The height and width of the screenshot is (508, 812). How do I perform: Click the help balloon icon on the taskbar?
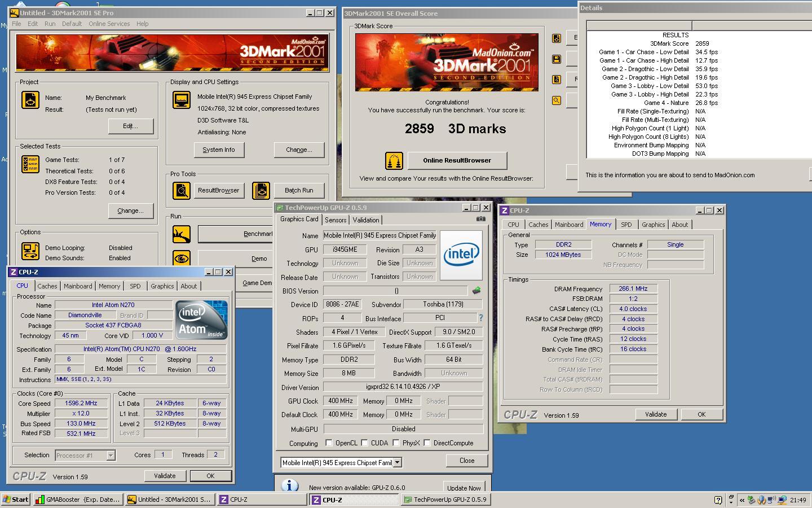718,500
